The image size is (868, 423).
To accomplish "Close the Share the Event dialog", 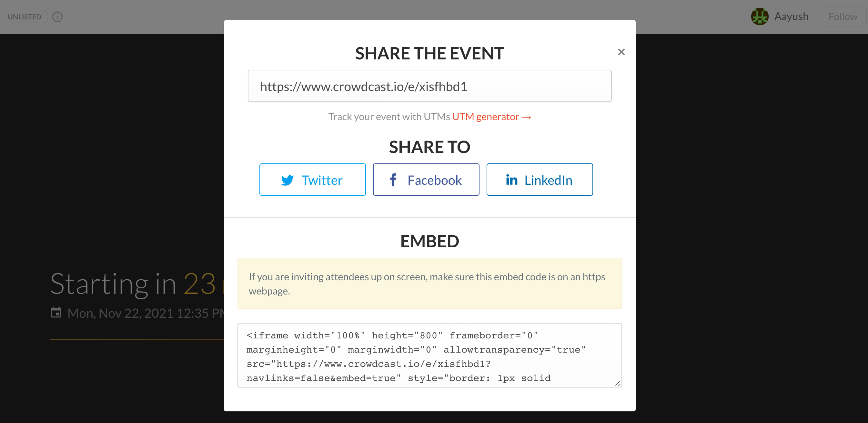I will pyautogui.click(x=621, y=52).
